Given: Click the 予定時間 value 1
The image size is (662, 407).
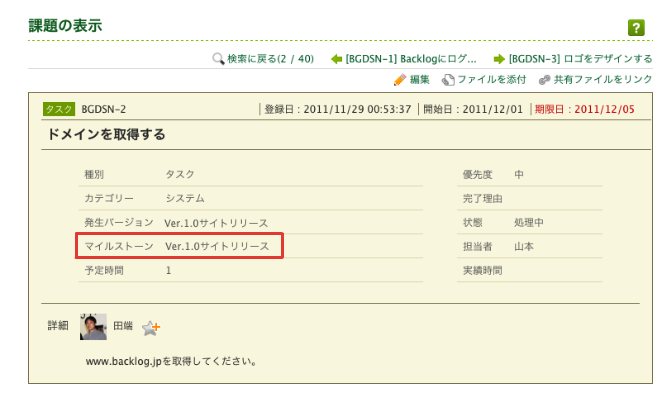Looking at the screenshot, I should tap(168, 271).
